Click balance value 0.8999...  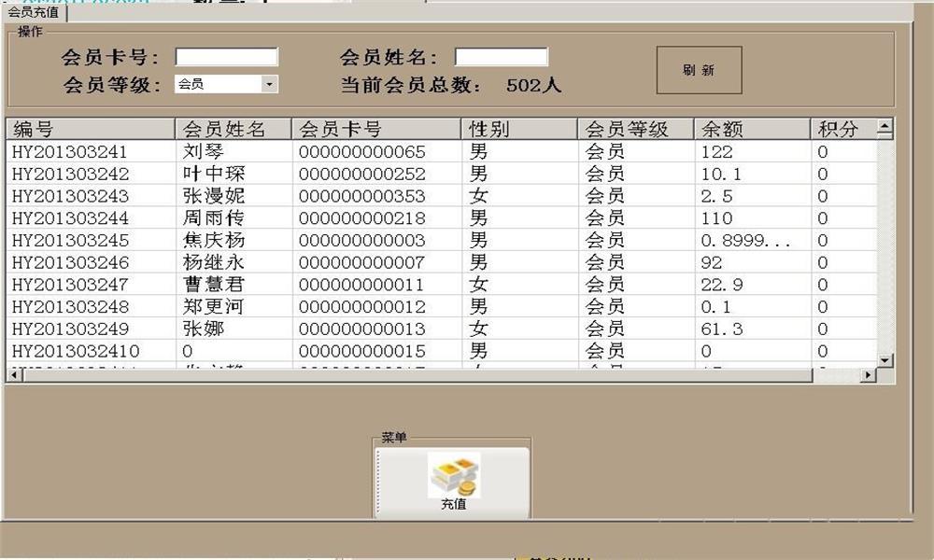point(745,240)
